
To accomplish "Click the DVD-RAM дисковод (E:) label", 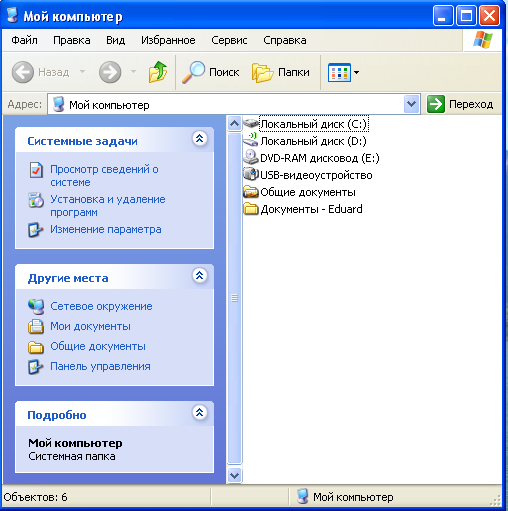I will point(320,158).
